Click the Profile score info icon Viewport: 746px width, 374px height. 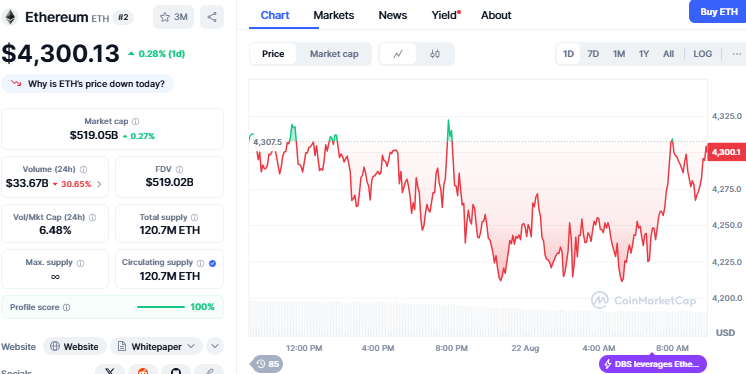[67, 308]
